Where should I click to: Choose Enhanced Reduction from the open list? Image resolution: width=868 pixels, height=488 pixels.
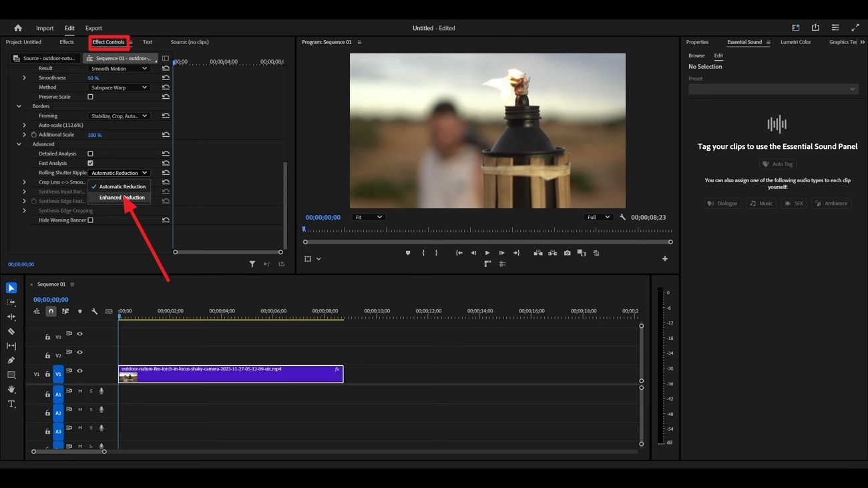point(123,197)
